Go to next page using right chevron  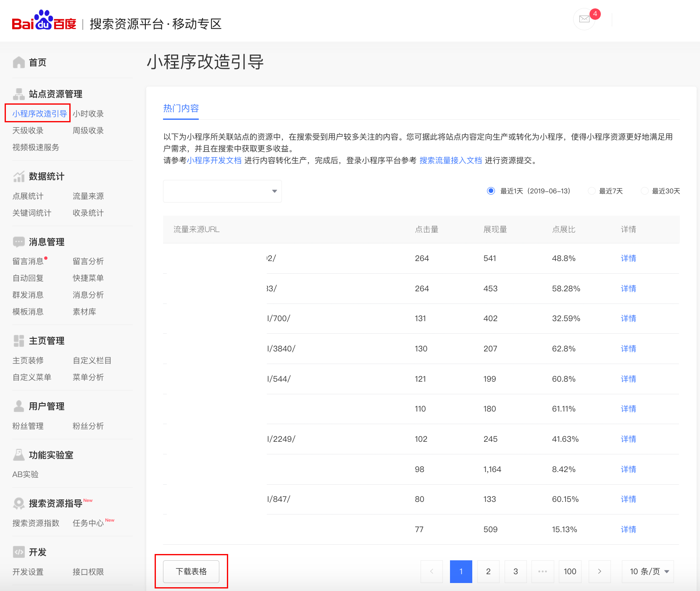600,572
